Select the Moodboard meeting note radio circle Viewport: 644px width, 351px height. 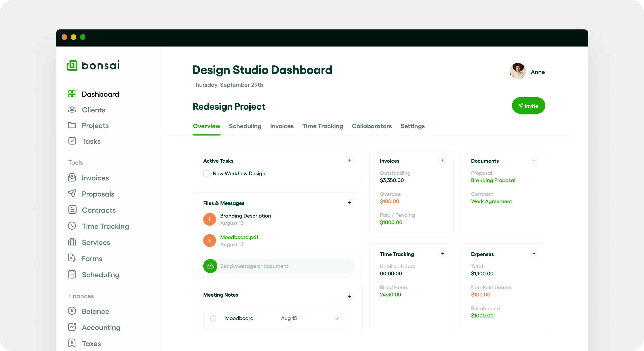pyautogui.click(x=213, y=318)
